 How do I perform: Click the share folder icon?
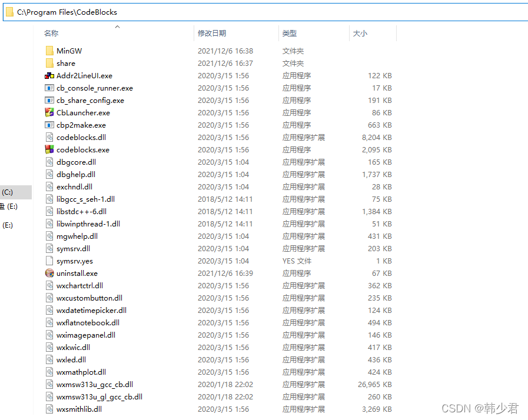click(x=49, y=64)
